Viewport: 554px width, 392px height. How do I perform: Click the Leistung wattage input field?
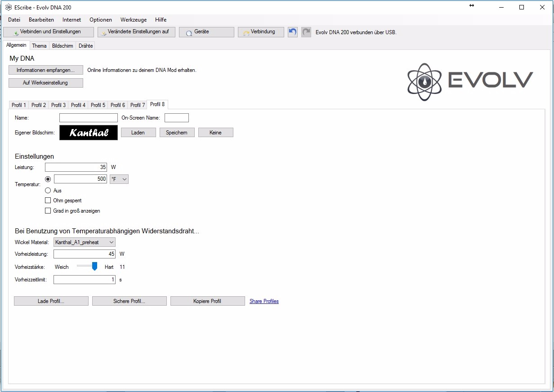(x=76, y=167)
